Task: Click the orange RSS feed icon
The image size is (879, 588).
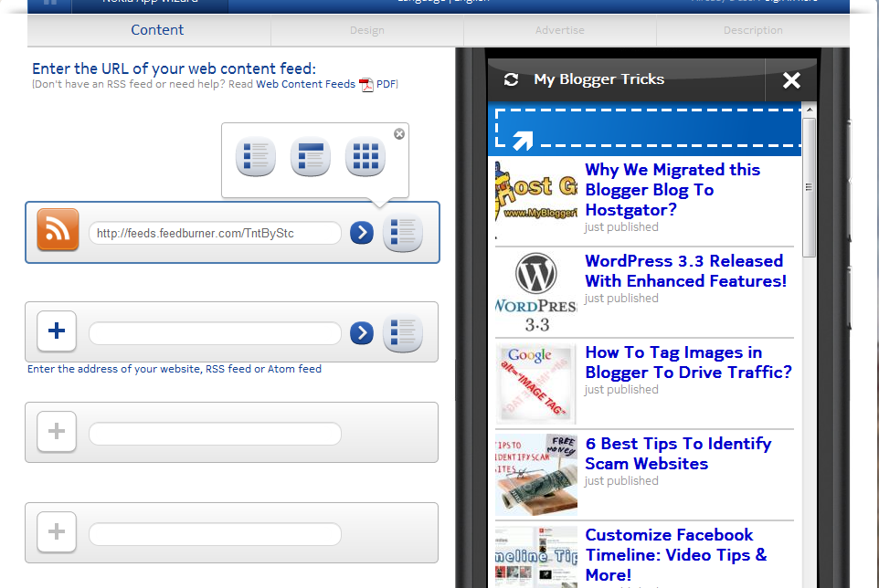Action: (58, 229)
